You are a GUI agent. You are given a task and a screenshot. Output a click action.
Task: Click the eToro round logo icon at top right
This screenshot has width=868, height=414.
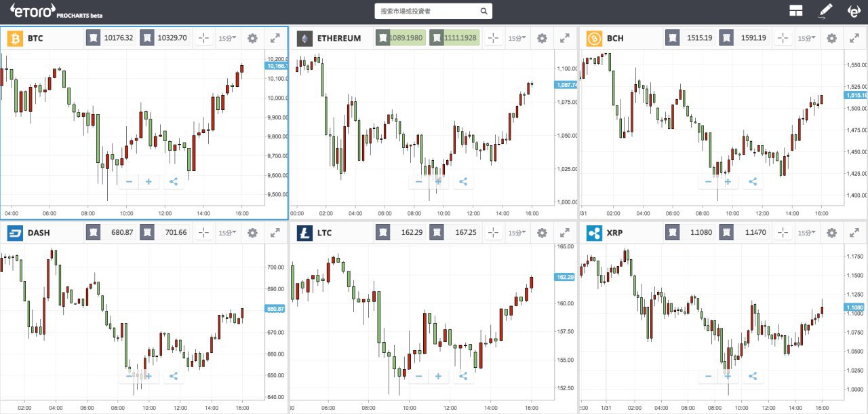[x=854, y=11]
